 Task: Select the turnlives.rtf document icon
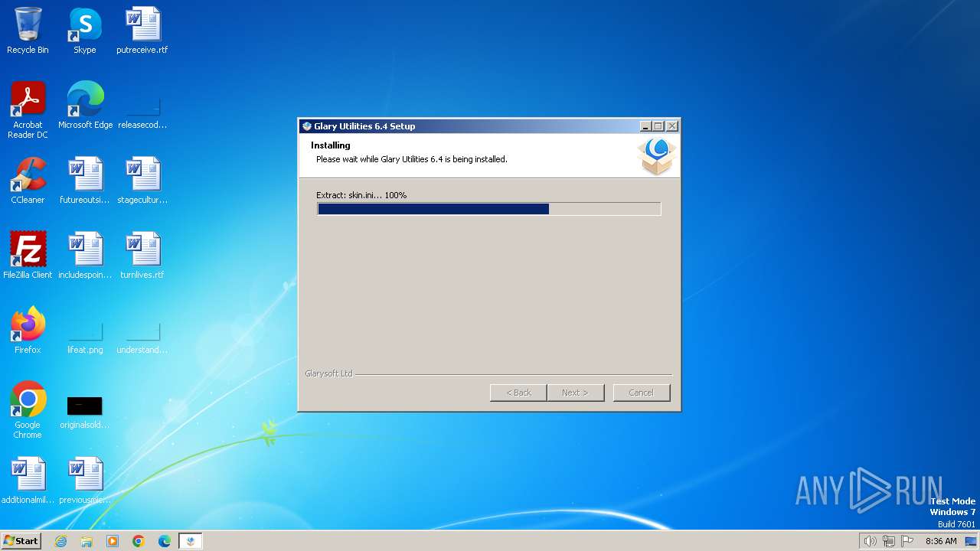tap(142, 256)
